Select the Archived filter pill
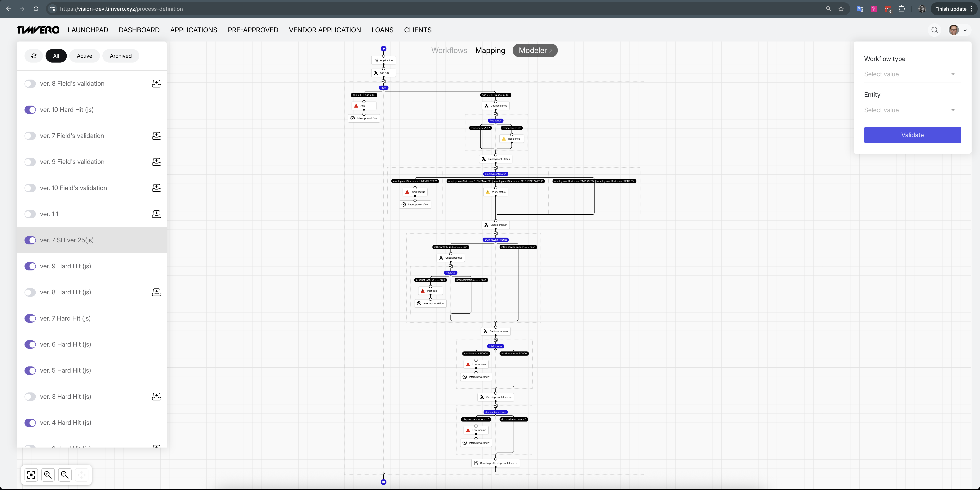This screenshot has width=980, height=490. 120,55
